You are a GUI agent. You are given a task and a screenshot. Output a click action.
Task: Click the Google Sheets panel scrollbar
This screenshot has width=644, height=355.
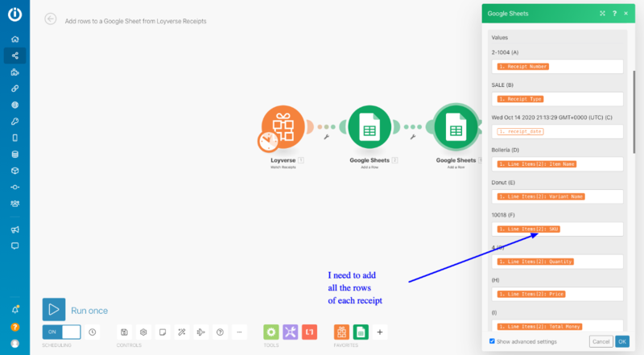tap(634, 112)
